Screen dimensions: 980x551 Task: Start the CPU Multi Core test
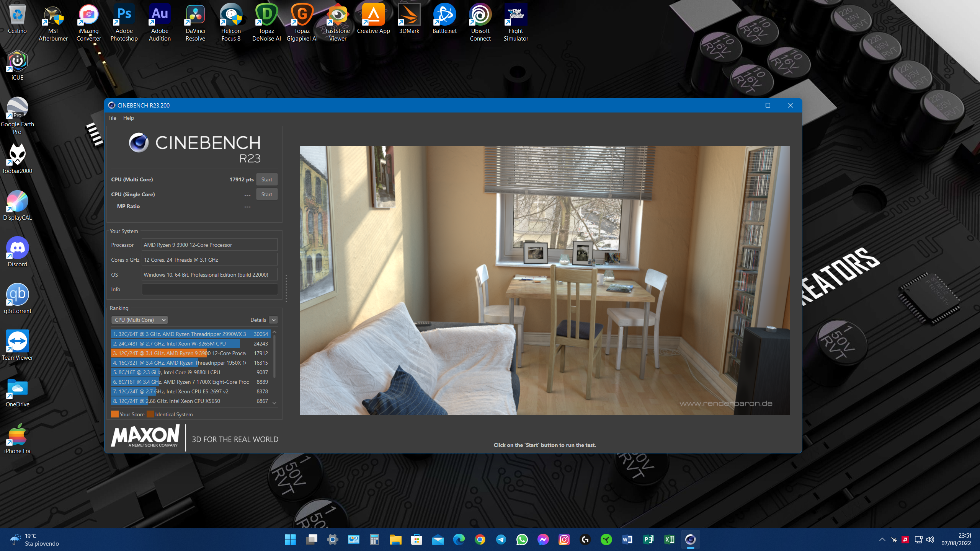point(267,179)
